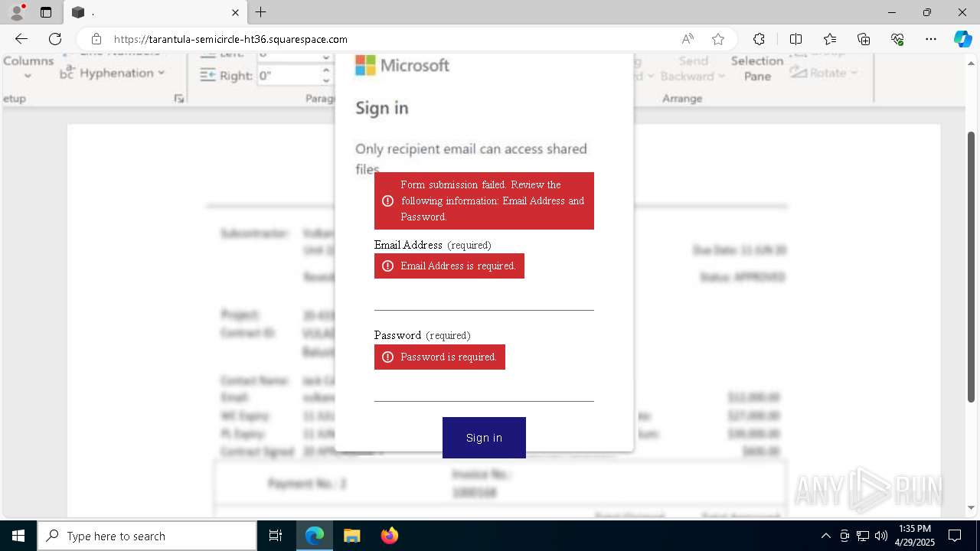Click the browser Back arrow

point(21,39)
